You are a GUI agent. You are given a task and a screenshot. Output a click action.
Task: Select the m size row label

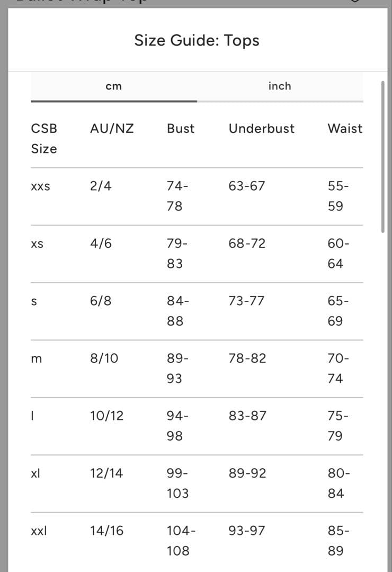[x=36, y=359]
